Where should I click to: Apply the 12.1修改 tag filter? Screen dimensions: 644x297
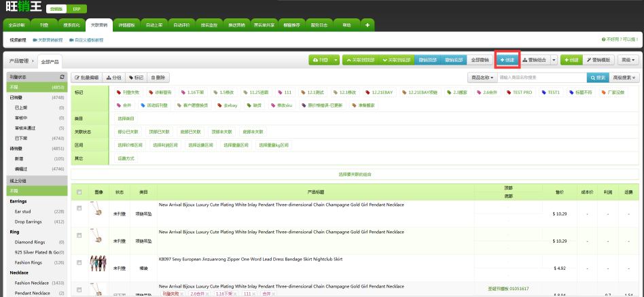[x=346, y=92]
